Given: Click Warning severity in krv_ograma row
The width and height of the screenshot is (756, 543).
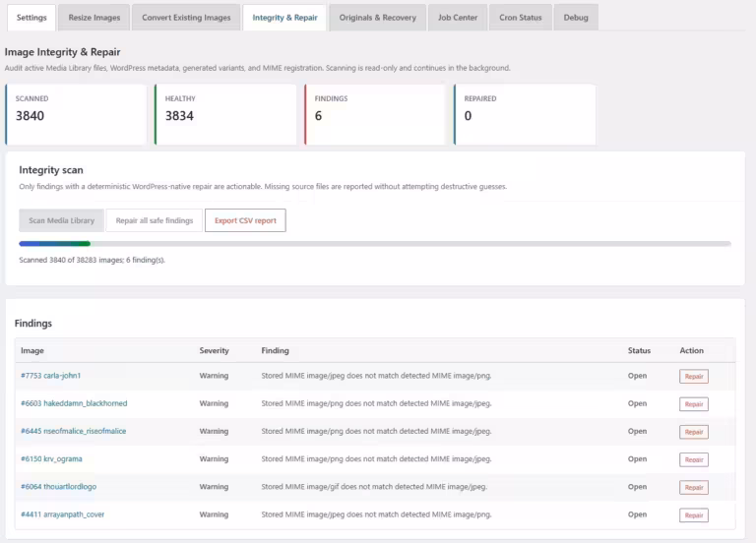Looking at the screenshot, I should pyautogui.click(x=214, y=458).
